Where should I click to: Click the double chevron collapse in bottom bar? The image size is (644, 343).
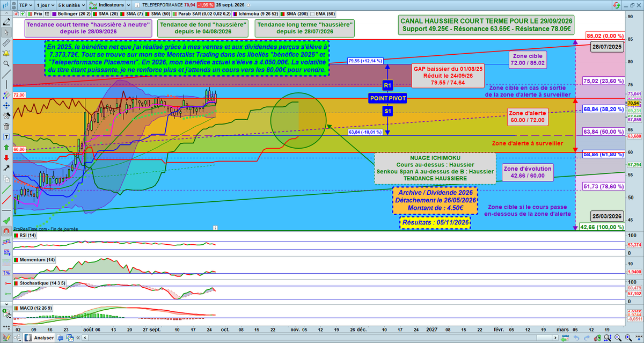click(x=78, y=338)
